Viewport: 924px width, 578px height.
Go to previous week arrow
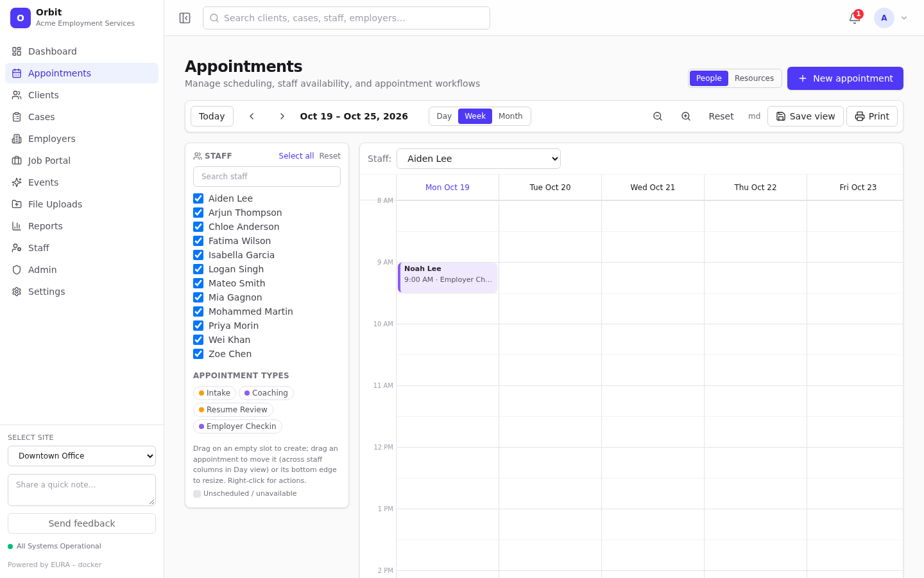pyautogui.click(x=252, y=116)
